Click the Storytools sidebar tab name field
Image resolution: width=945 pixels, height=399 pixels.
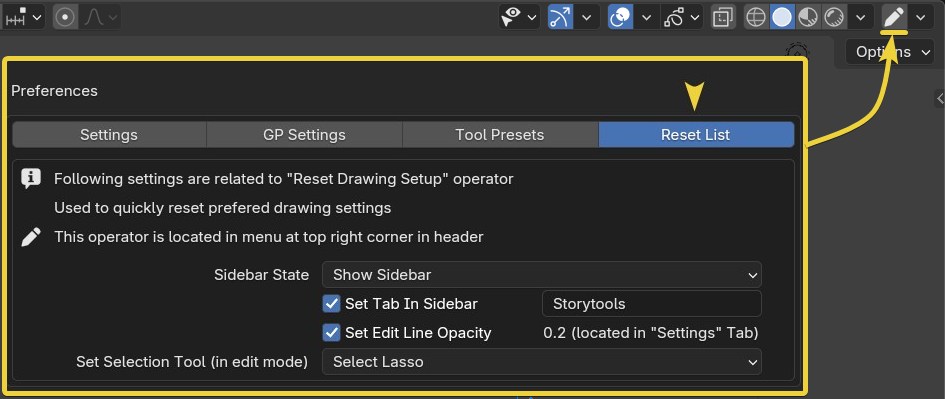[x=652, y=304]
